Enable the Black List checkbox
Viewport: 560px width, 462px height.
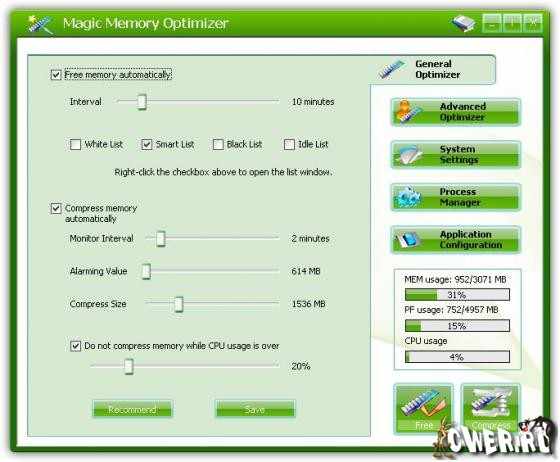click(218, 144)
